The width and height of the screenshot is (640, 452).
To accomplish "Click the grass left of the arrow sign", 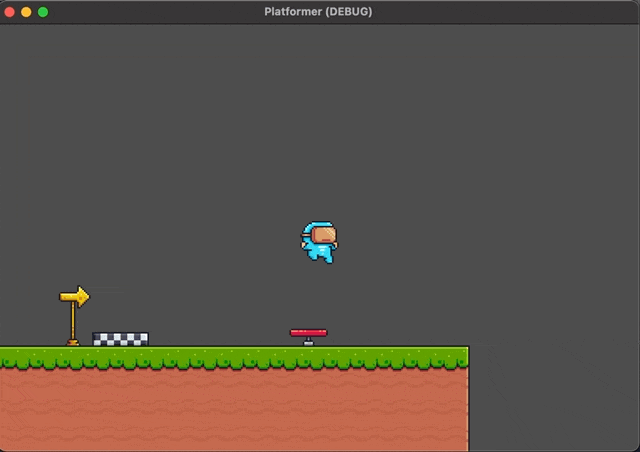I will click(x=30, y=356).
